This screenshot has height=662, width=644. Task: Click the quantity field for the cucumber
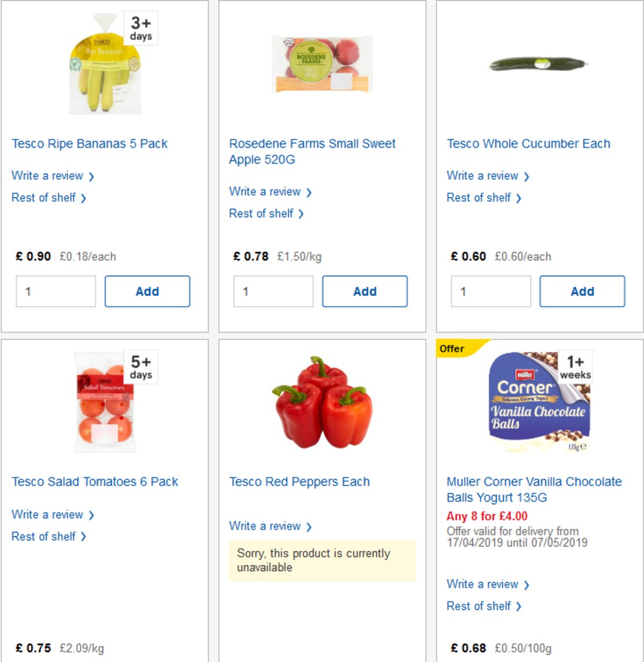coord(490,291)
